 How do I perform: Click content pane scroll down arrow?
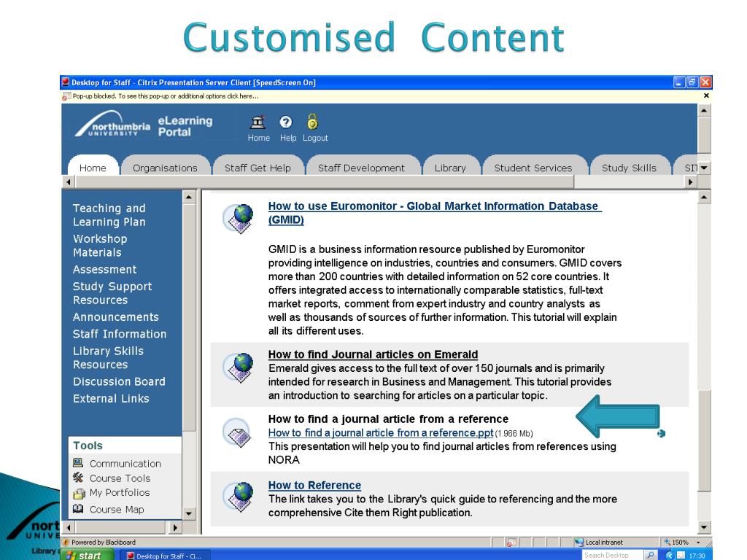[x=704, y=527]
